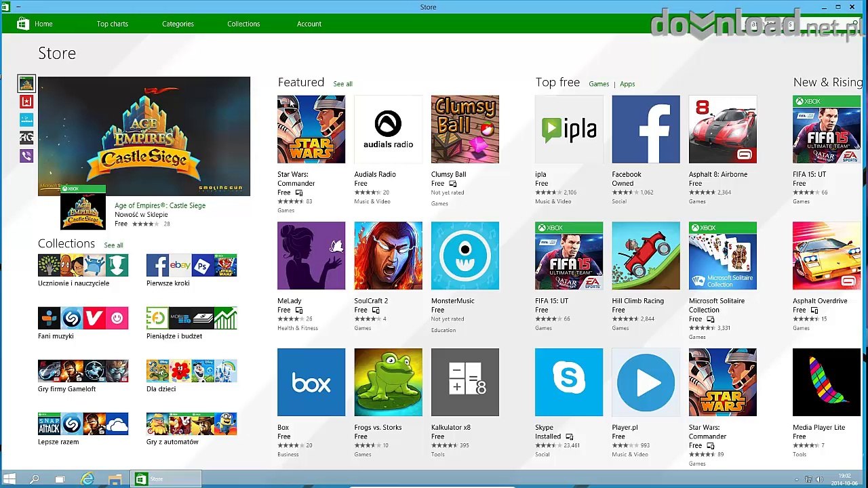
Task: Open Pieniądze i budżet collection
Action: [x=191, y=319]
